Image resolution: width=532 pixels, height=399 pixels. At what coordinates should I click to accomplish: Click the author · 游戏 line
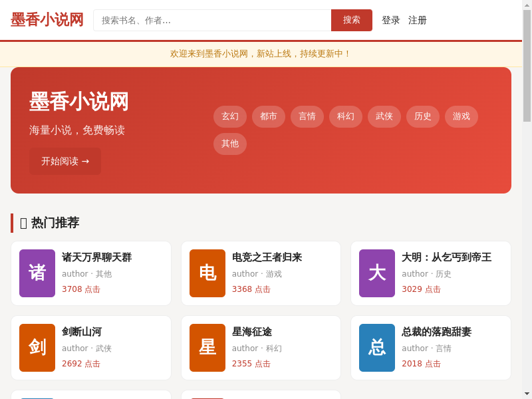coord(257,274)
